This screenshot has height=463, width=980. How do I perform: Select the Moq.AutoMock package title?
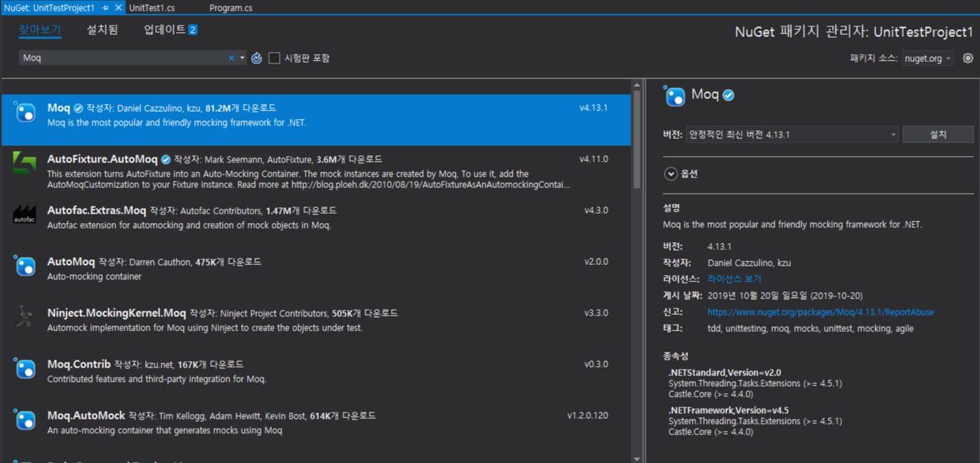pyautogui.click(x=86, y=416)
